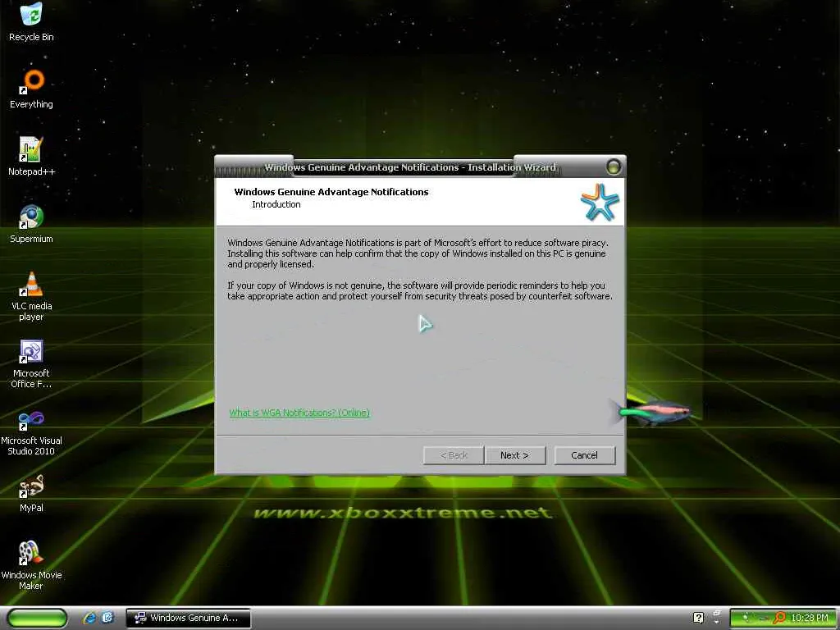Select the MyPal browser desktop icon
Screen dimensions: 840x630
coord(31,494)
